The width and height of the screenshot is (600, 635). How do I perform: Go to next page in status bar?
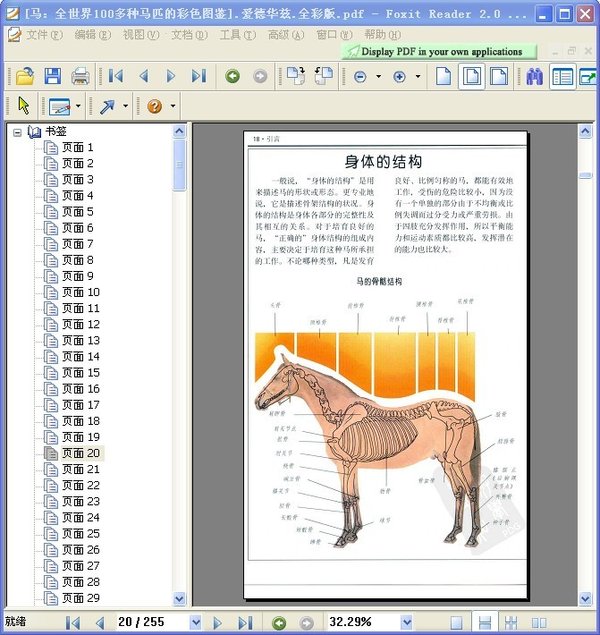(217, 622)
